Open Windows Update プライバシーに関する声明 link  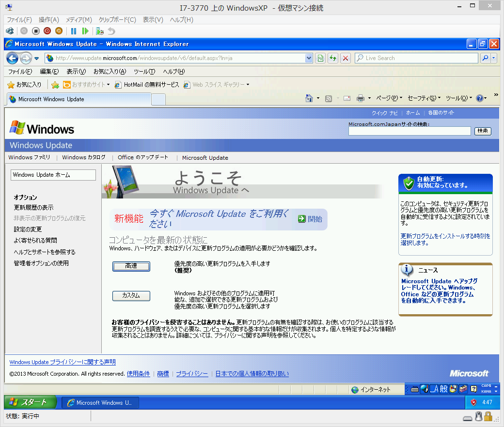pyautogui.click(x=63, y=362)
